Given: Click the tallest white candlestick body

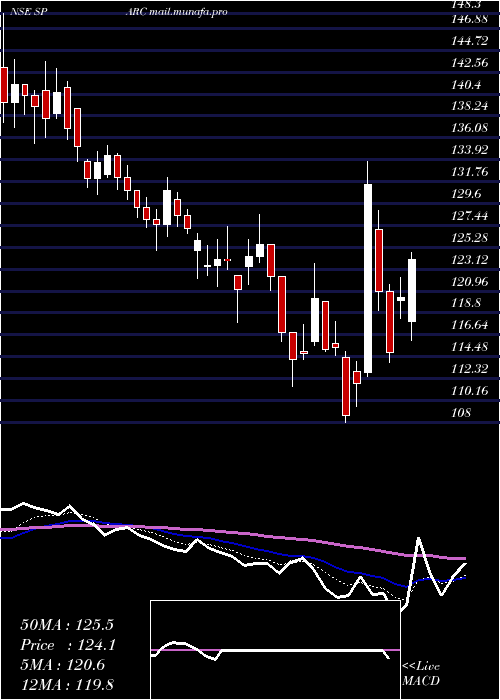Looking at the screenshot, I should point(368,279).
